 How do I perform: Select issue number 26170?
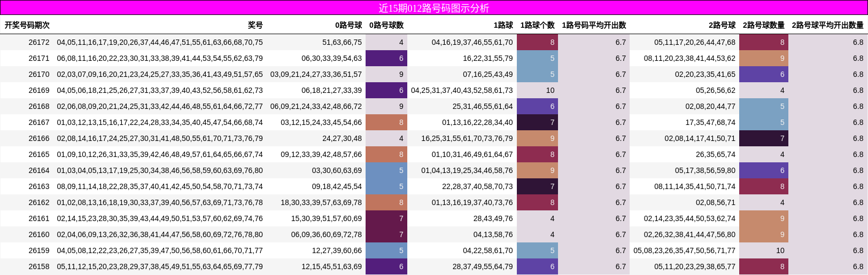(39, 74)
